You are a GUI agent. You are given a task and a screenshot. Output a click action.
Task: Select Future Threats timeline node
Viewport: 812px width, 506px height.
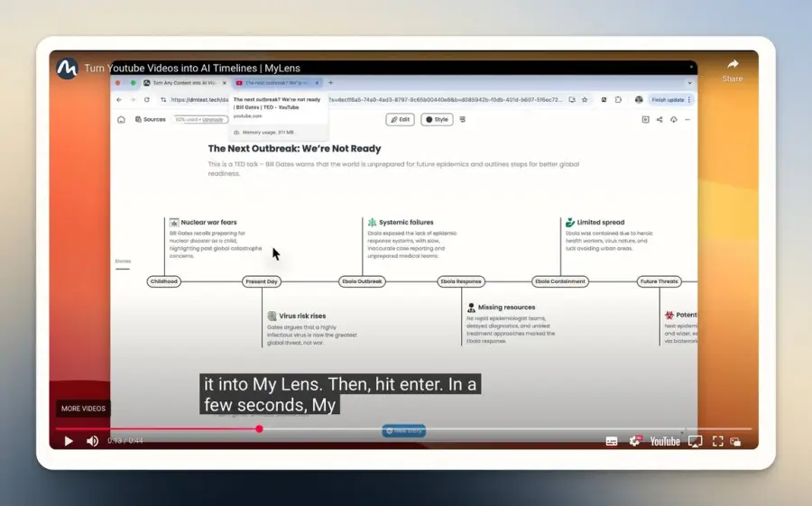click(659, 281)
